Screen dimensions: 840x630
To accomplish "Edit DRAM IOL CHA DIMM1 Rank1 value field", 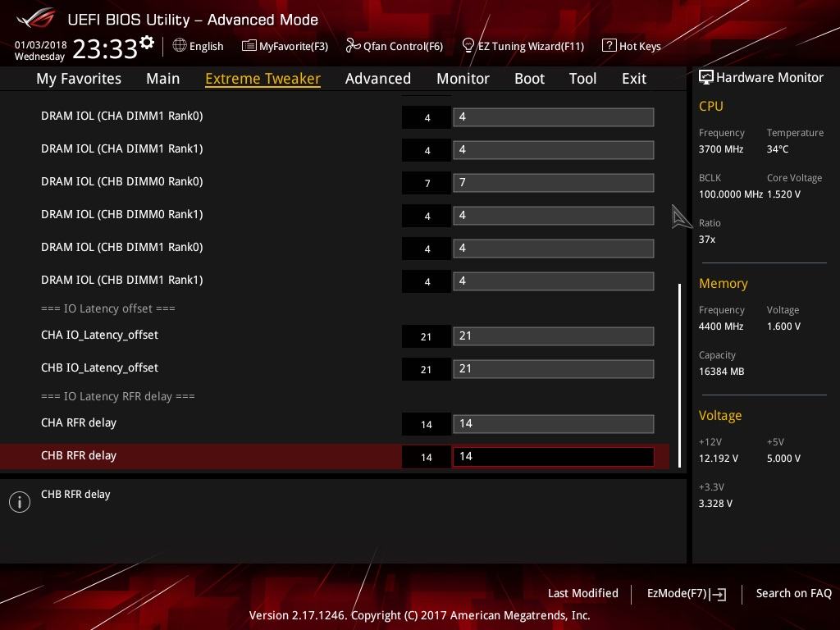I will pyautogui.click(x=554, y=150).
